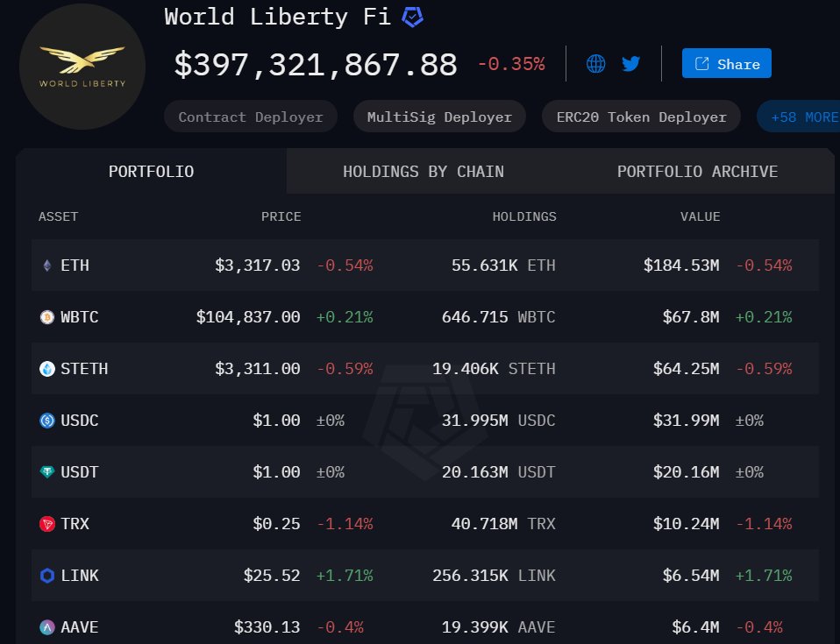This screenshot has height=644, width=840.
Task: Click the $64.25M STETH value
Action: (686, 369)
